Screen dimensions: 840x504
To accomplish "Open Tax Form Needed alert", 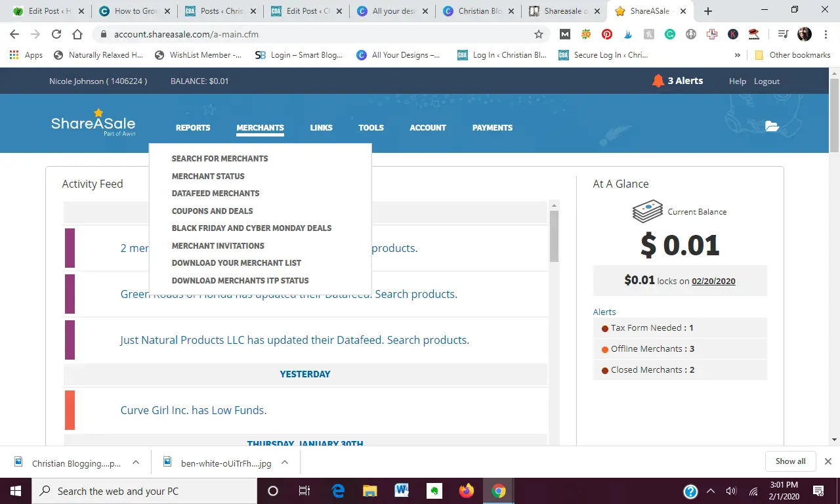I will 680,327.
